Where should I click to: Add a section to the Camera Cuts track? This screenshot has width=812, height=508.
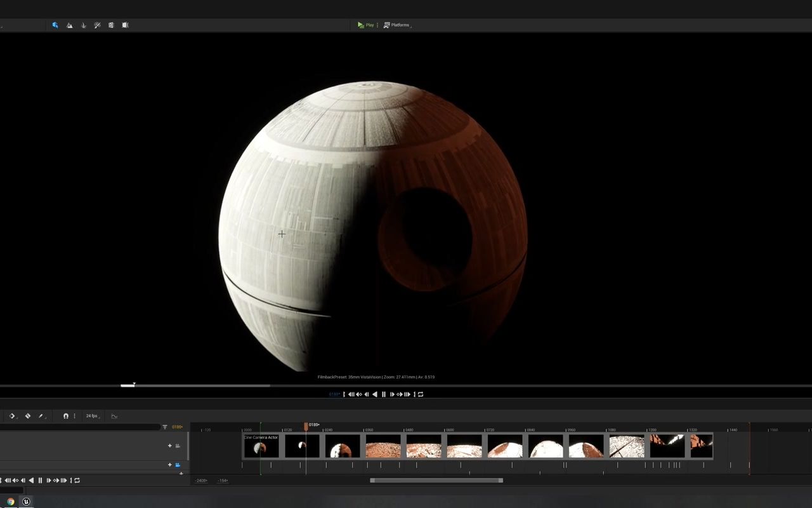coord(169,446)
